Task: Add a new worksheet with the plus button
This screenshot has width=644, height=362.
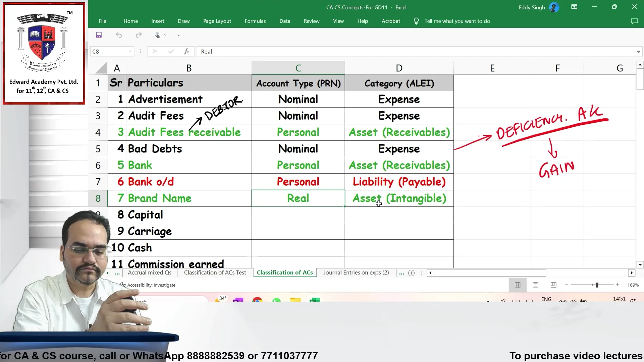Action: (x=411, y=273)
